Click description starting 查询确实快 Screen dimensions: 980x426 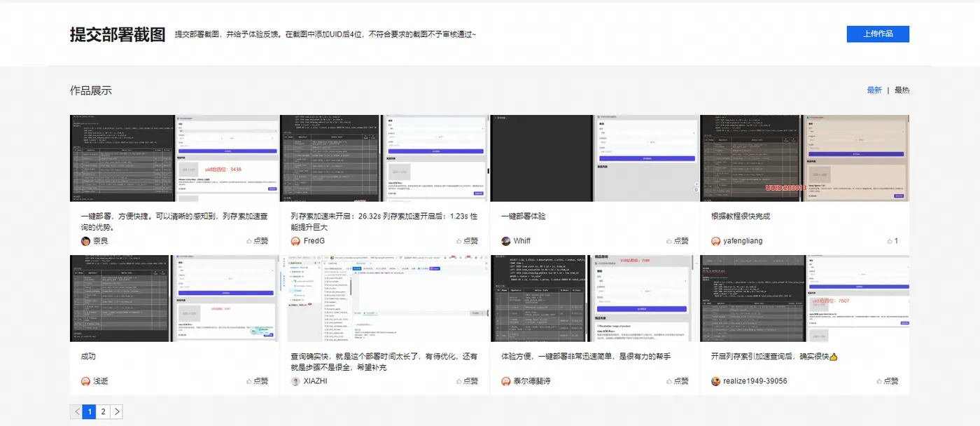(x=384, y=362)
